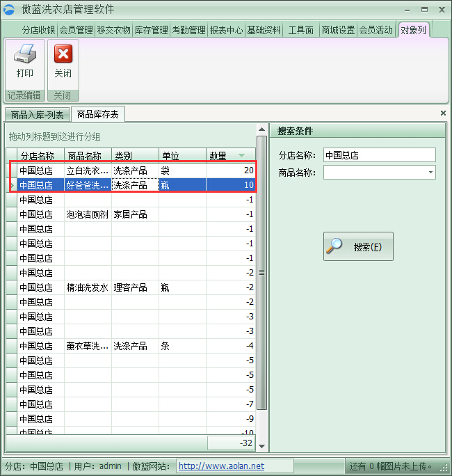
Task: Click the vertical scrollbar thumb
Action: (x=261, y=273)
